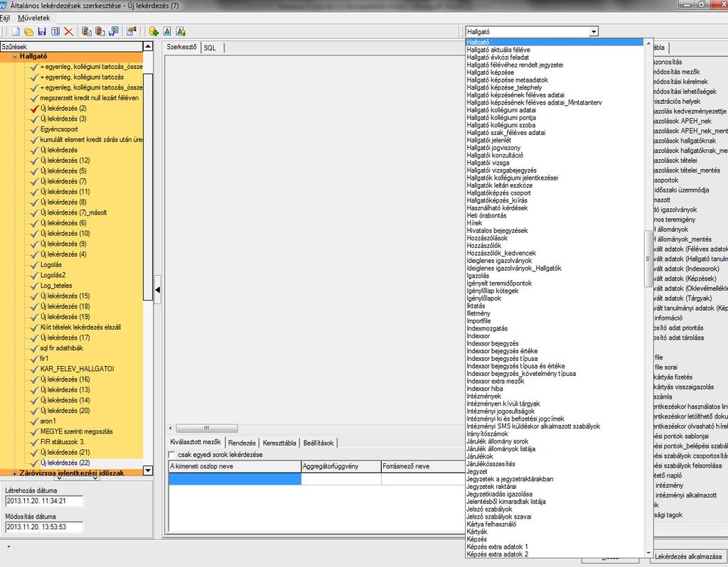The height and width of the screenshot is (567, 728).
Task: Click the checkmark icon beside Új lekérdezés (12)
Action: pyautogui.click(x=34, y=161)
